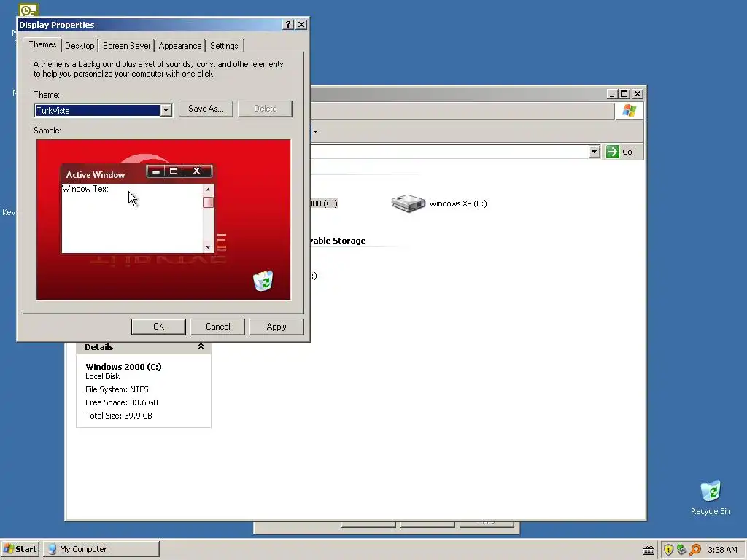Click 'Total Size: 39.9 GB' text
This screenshot has height=560, width=747.
tap(119, 416)
